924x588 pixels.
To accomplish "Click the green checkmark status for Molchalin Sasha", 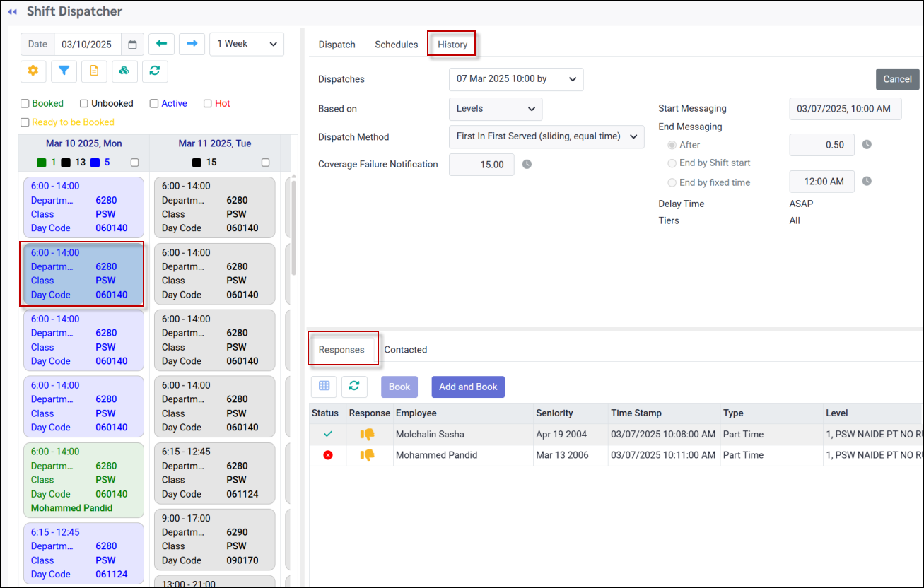I will (327, 435).
